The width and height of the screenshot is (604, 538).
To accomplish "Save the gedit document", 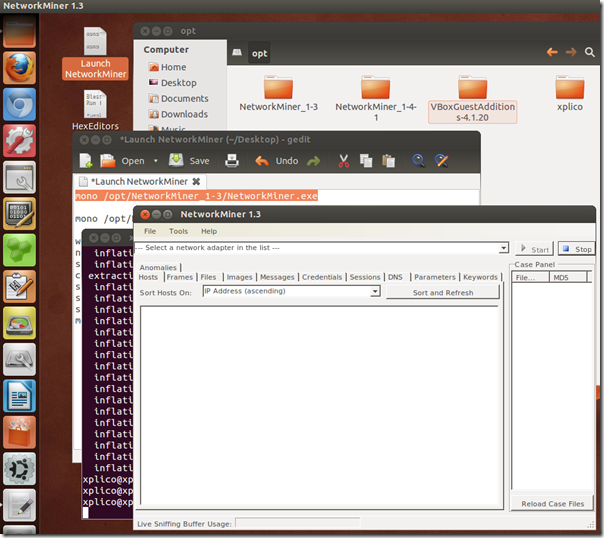I will tap(189, 161).
